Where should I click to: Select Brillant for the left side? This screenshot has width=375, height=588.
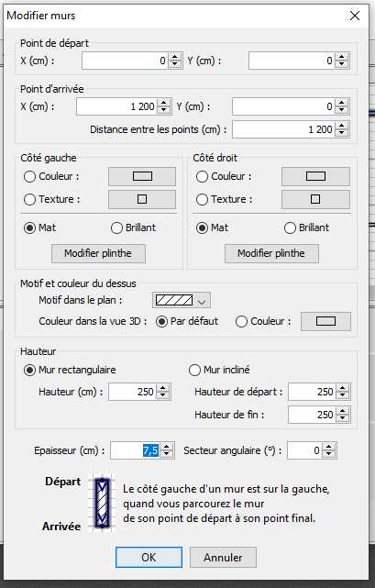click(x=116, y=228)
